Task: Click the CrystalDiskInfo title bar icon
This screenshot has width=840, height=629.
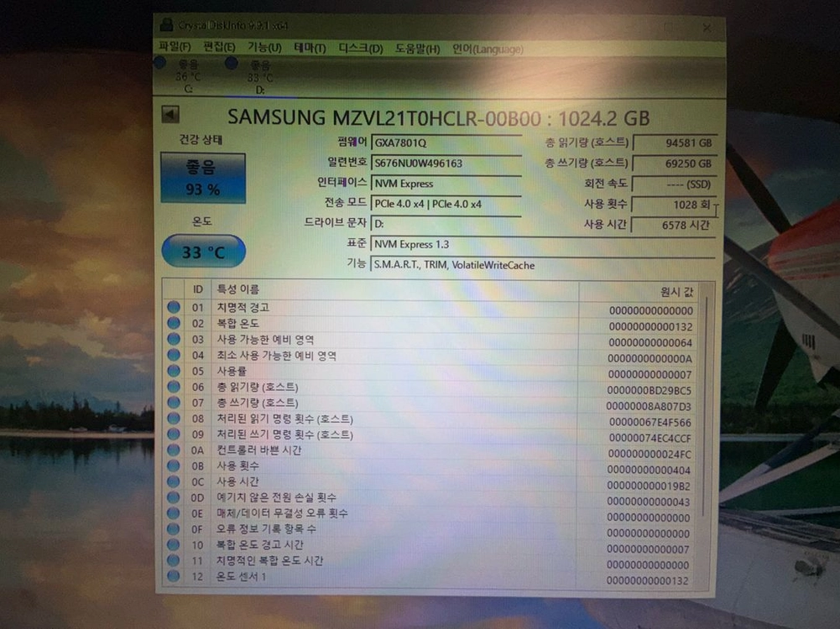Action: (167, 24)
